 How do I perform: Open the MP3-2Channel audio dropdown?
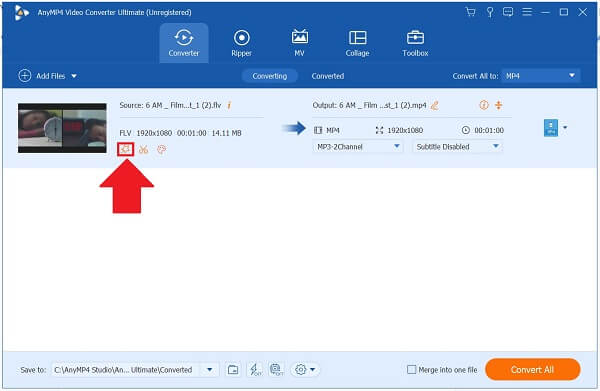tap(358, 147)
